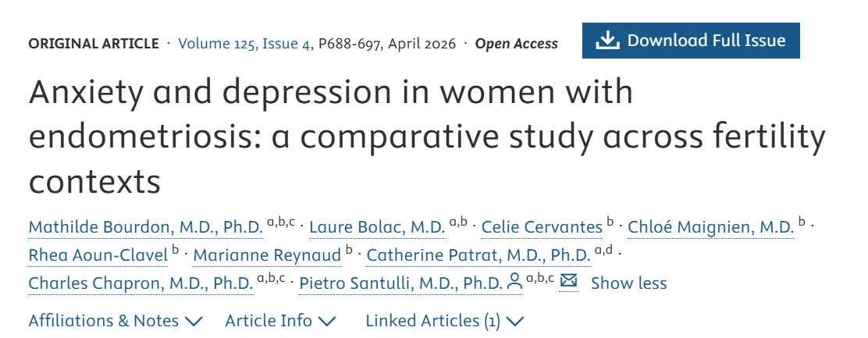Click the download arrow icon
The image size is (868, 338).
pyautogui.click(x=607, y=41)
